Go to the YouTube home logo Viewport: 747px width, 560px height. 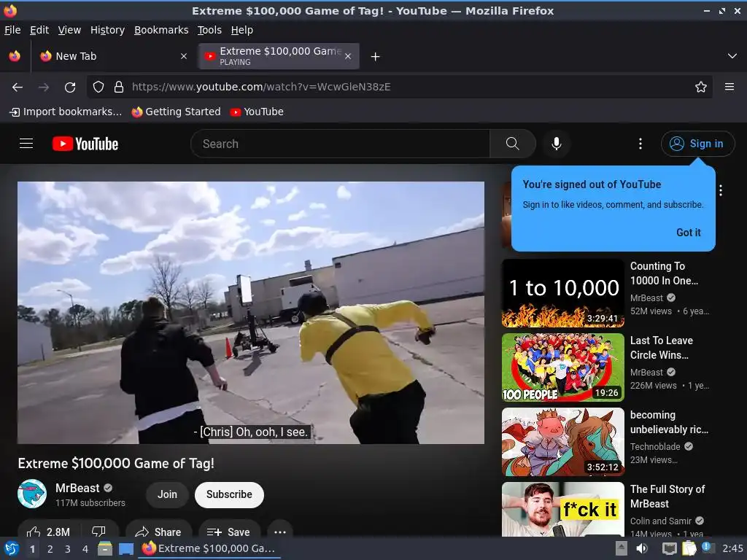(x=85, y=144)
